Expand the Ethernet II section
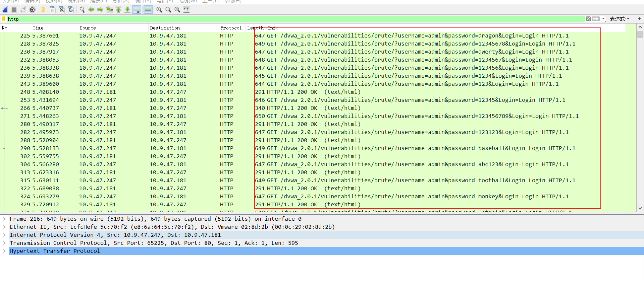 (x=4, y=227)
